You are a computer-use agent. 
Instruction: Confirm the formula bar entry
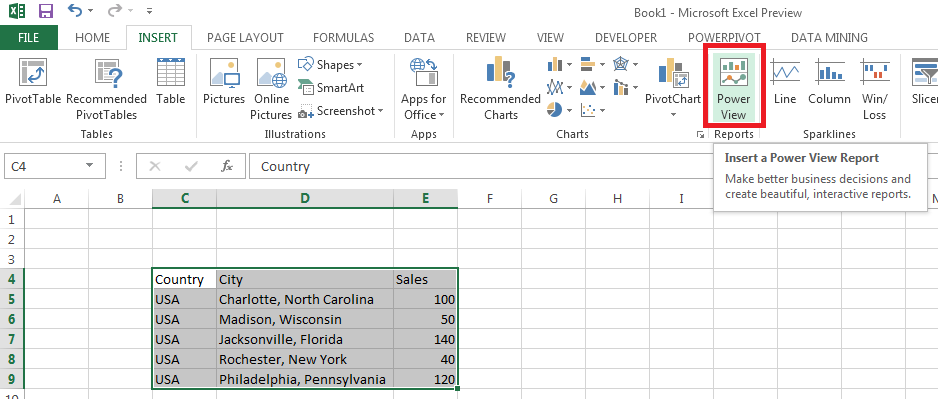coord(191,166)
